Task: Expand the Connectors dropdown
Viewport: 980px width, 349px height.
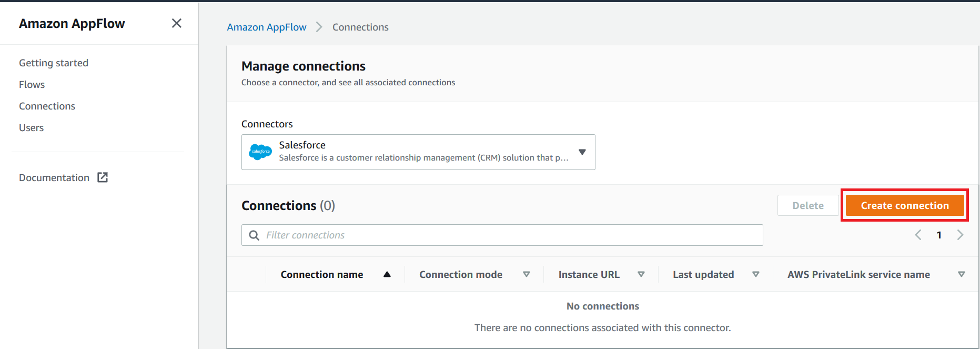Action: 582,152
